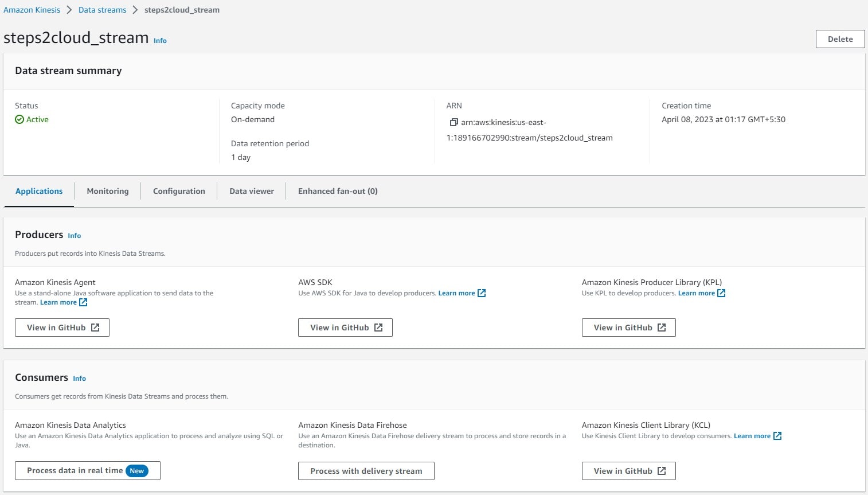Switch to the Monitoring tab
This screenshot has height=495, width=868.
click(x=107, y=191)
